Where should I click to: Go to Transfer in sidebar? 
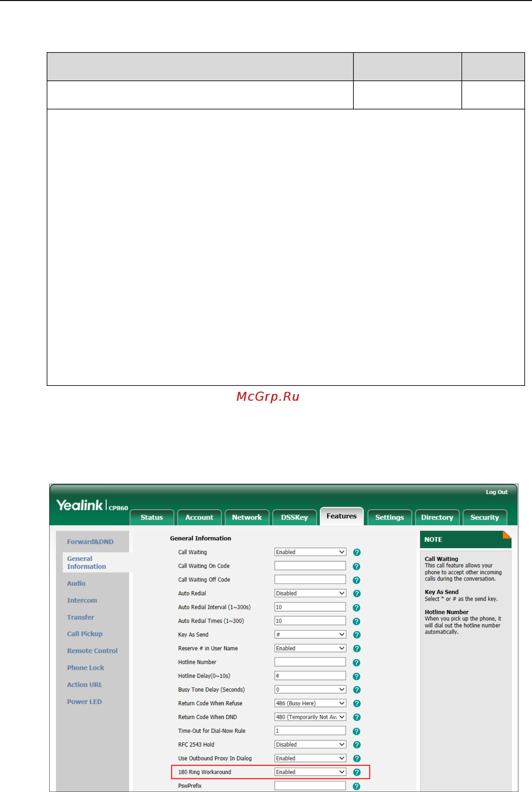[x=81, y=617]
